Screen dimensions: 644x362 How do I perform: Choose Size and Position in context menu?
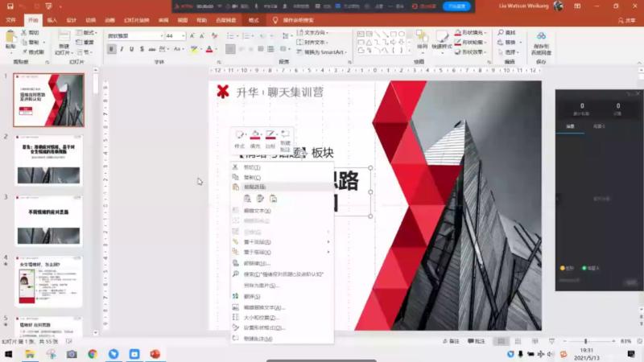[x=283, y=318]
